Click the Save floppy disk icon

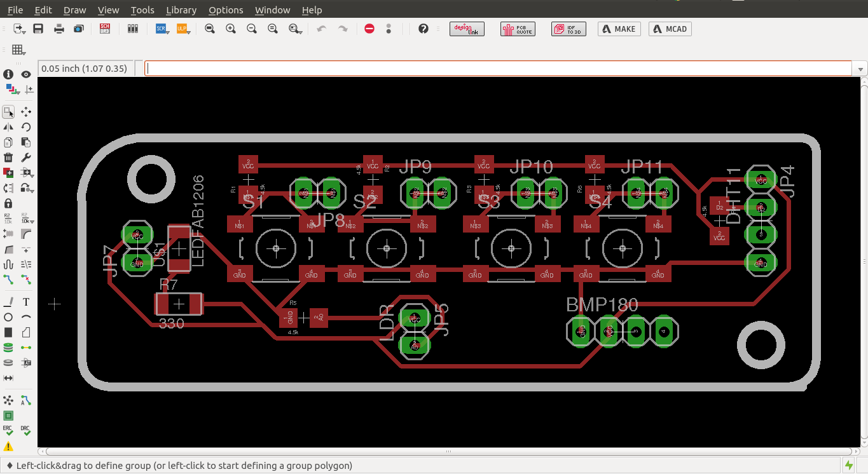pos(38,29)
